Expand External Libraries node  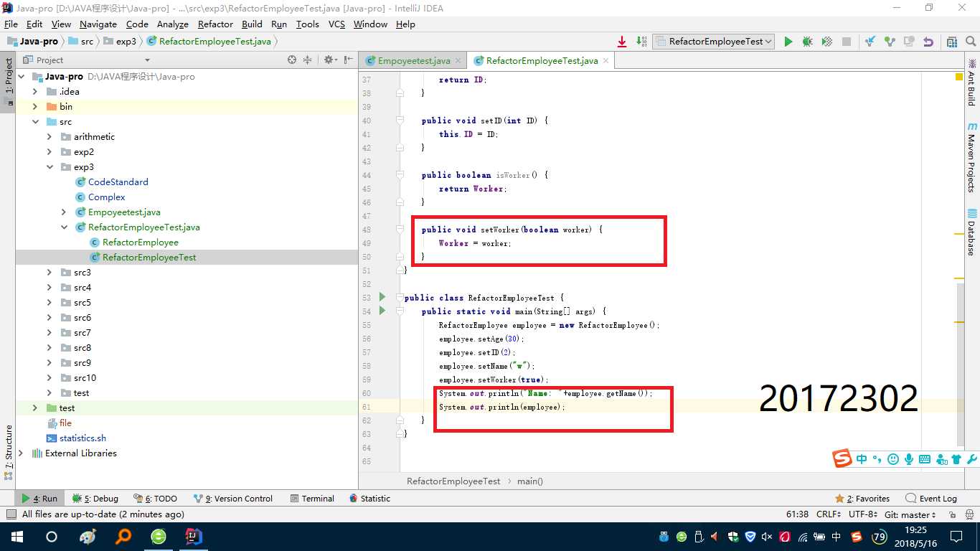[x=21, y=453]
